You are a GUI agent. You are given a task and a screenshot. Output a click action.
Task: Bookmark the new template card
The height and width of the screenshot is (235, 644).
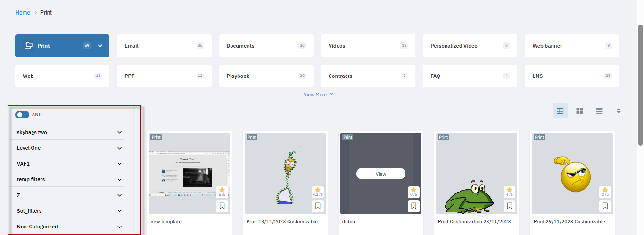222,206
